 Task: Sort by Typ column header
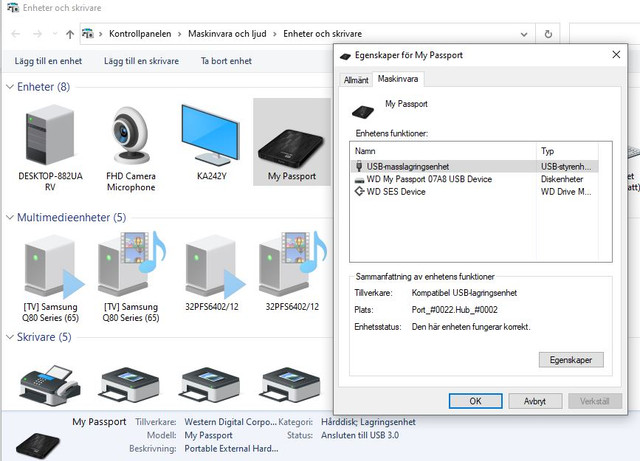[x=567, y=151]
